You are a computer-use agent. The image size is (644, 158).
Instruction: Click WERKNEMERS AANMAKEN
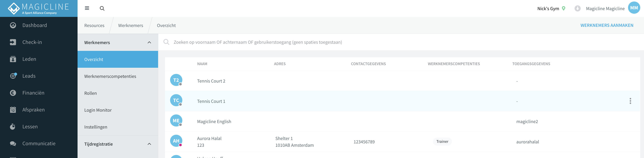click(x=607, y=25)
